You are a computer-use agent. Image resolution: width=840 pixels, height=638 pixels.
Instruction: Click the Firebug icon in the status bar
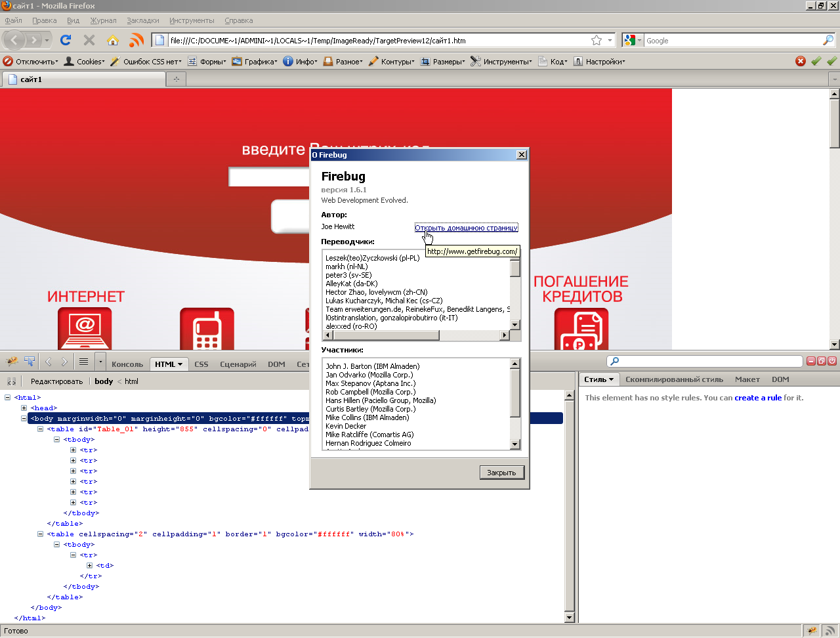coord(812,631)
